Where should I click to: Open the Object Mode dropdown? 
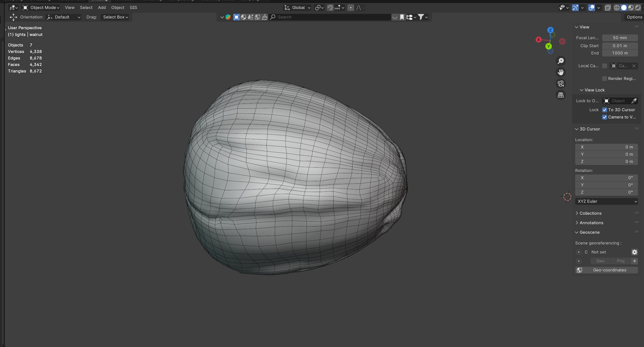click(x=41, y=7)
